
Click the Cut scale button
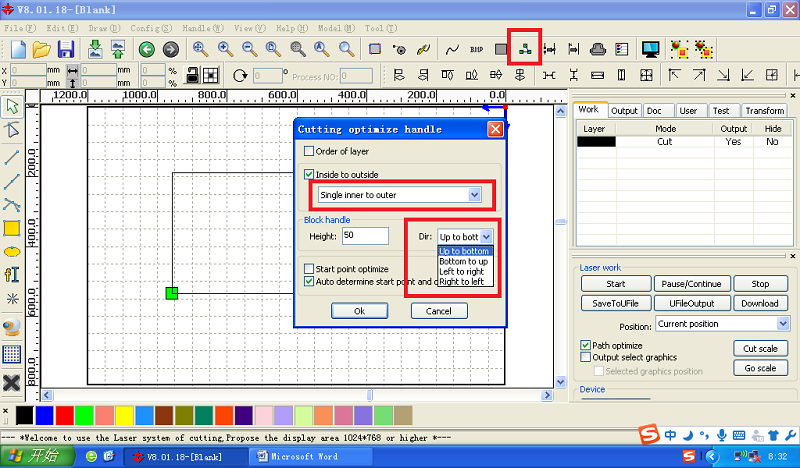pyautogui.click(x=760, y=349)
